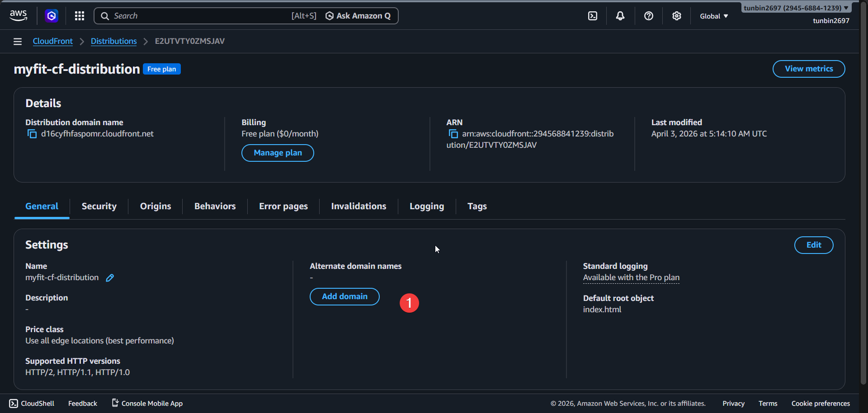Switch to the Logging tab
The width and height of the screenshot is (868, 413).
pos(426,206)
